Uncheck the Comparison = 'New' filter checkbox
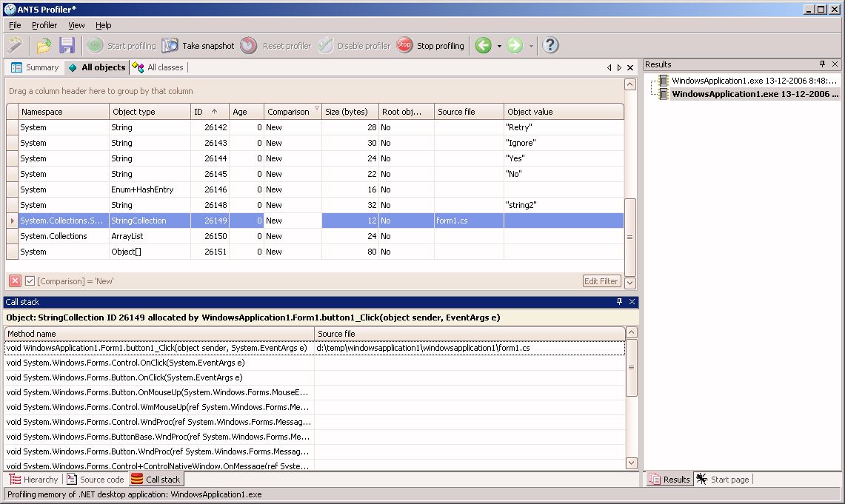This screenshot has width=845, height=504. point(30,281)
